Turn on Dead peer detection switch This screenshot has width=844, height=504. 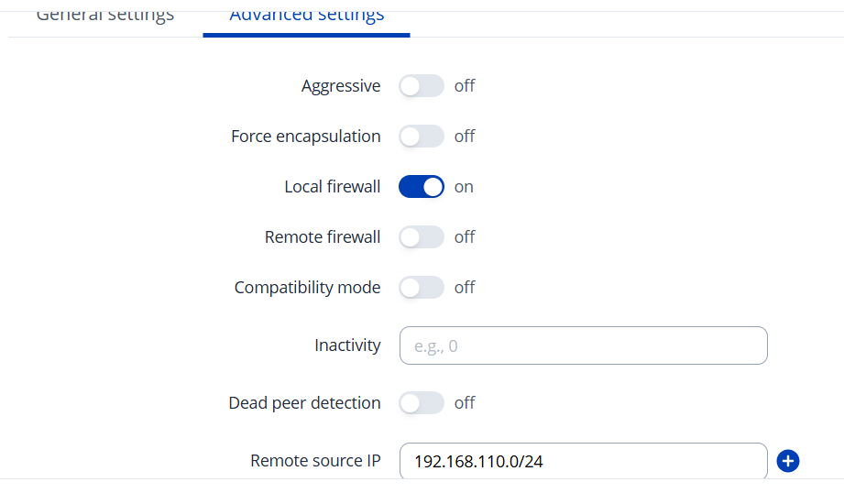click(x=421, y=403)
